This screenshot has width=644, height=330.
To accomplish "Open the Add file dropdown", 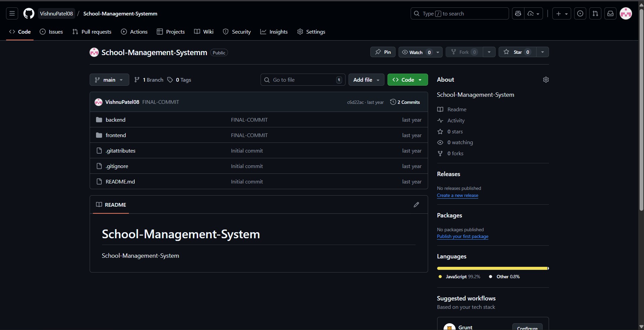I will point(366,80).
